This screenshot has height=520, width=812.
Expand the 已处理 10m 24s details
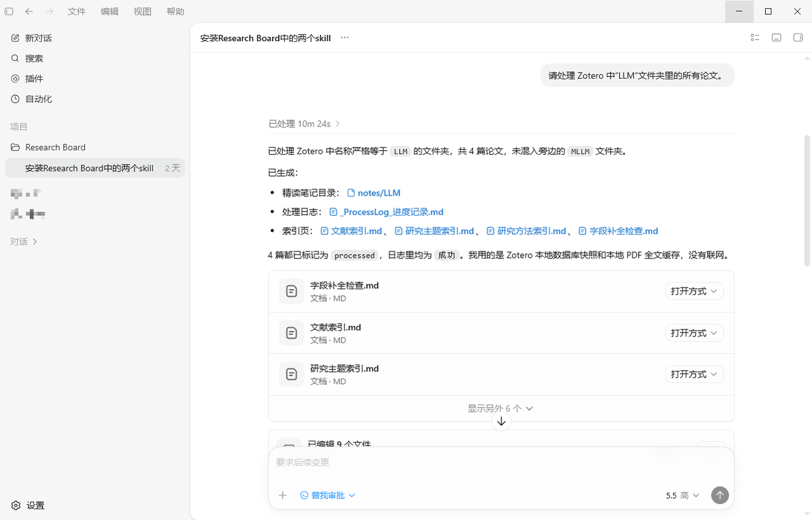coord(304,124)
